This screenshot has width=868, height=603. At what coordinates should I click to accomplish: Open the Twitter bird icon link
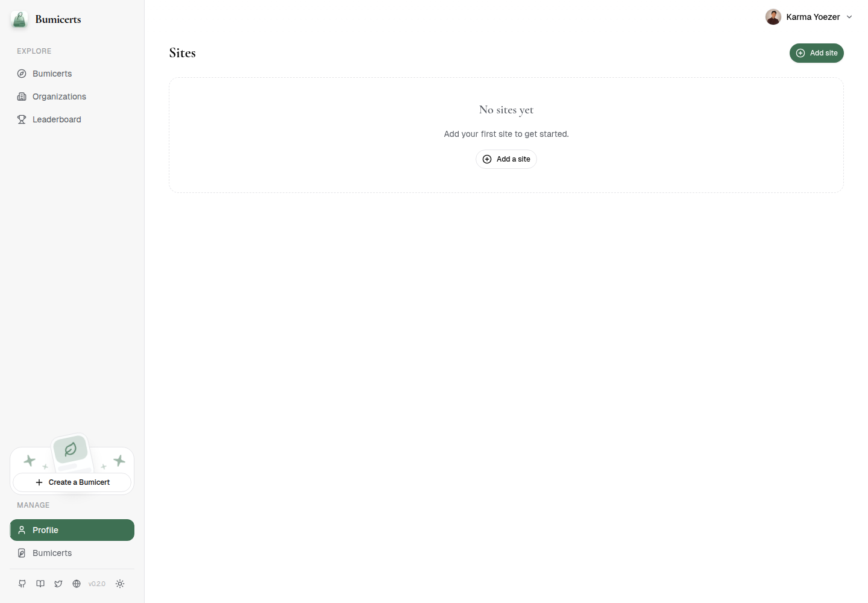coord(58,584)
